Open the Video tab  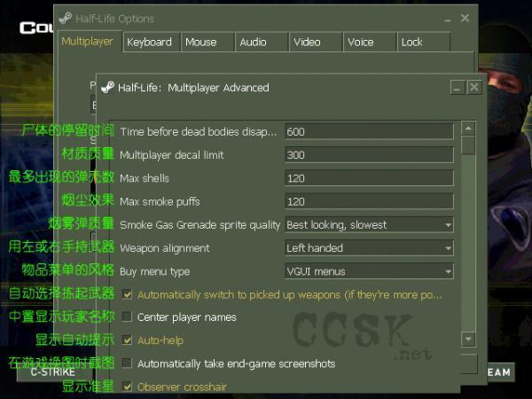click(x=307, y=42)
